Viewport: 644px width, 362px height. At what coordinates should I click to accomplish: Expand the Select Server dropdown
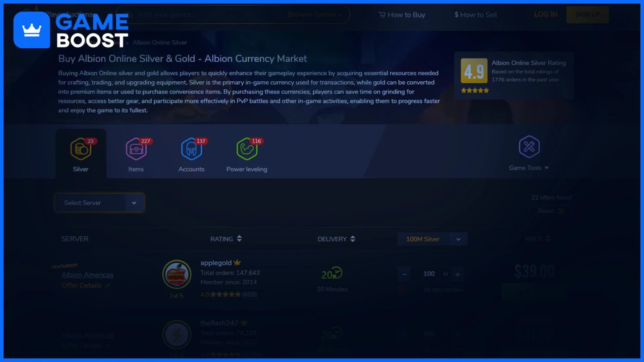tap(99, 203)
